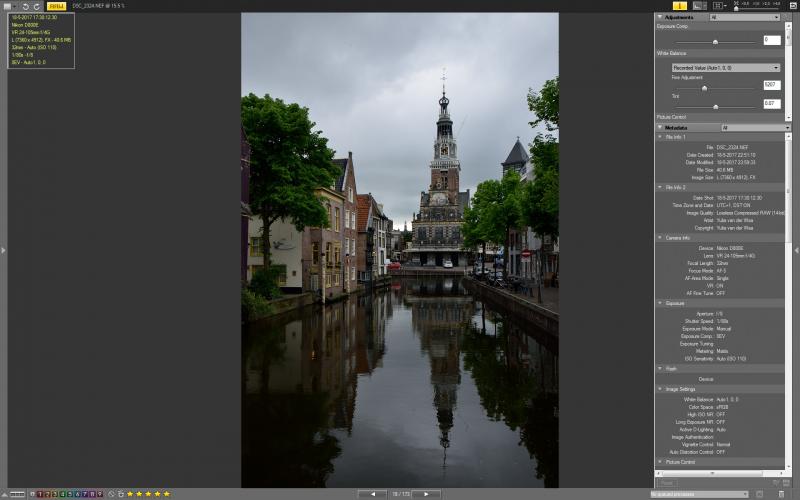Toggle the yellow RAW display button
800x500 pixels.
[56, 6]
